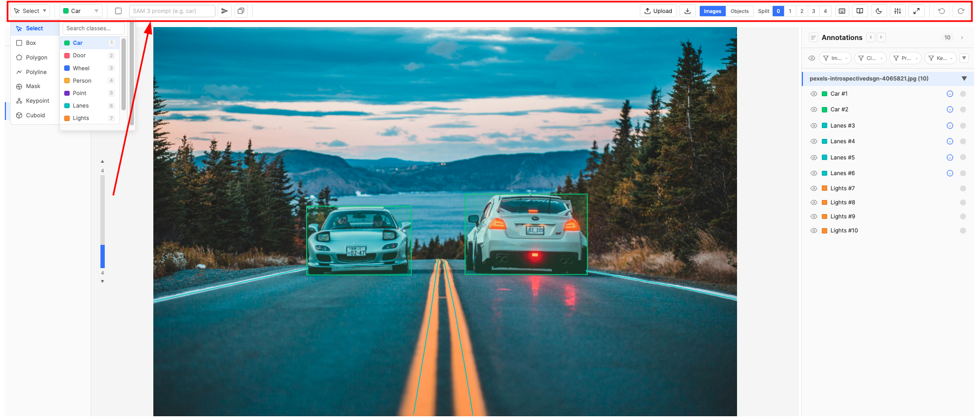Click the class list scrollbar
Screen dimensions: 980x420
[x=124, y=74]
